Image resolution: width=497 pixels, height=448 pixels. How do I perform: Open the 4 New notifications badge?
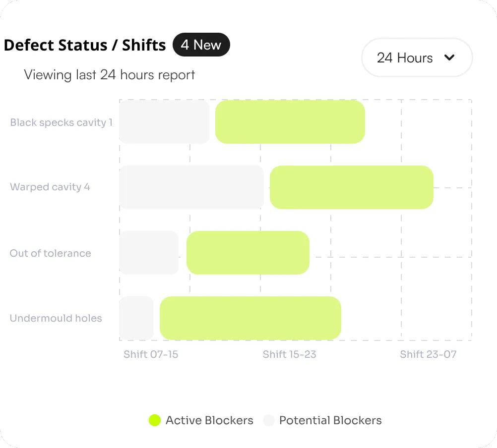[x=201, y=45]
